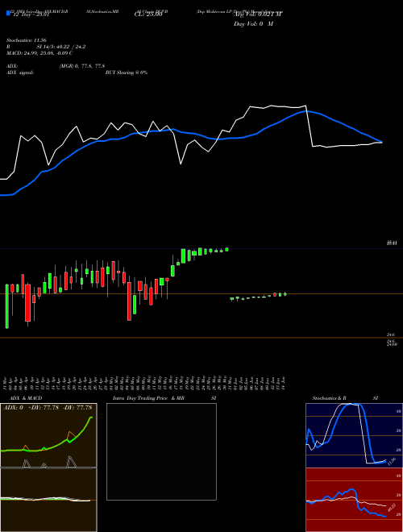The image size is (403, 532).
Task: Click the '12 Day' moving average label
Action: coord(31,15)
